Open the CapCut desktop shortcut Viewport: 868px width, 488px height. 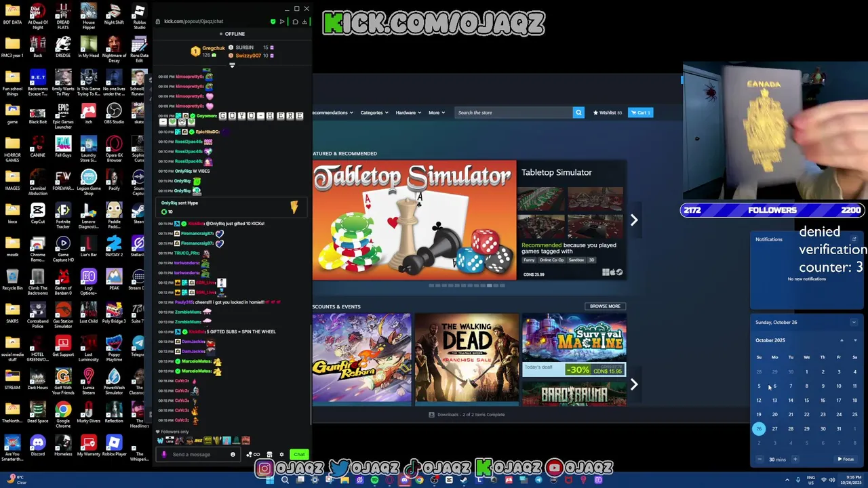click(x=38, y=213)
